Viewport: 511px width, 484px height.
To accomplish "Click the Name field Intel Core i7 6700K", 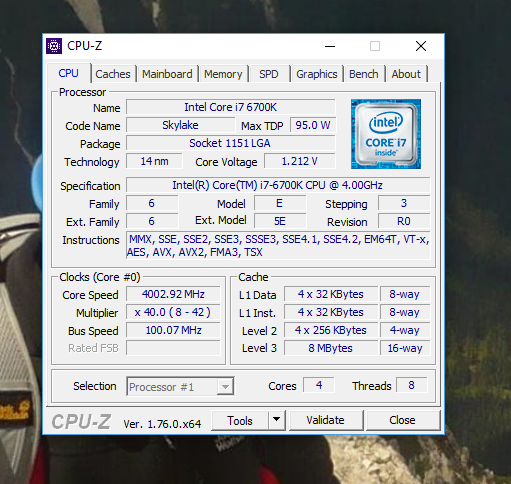I will coord(231,107).
